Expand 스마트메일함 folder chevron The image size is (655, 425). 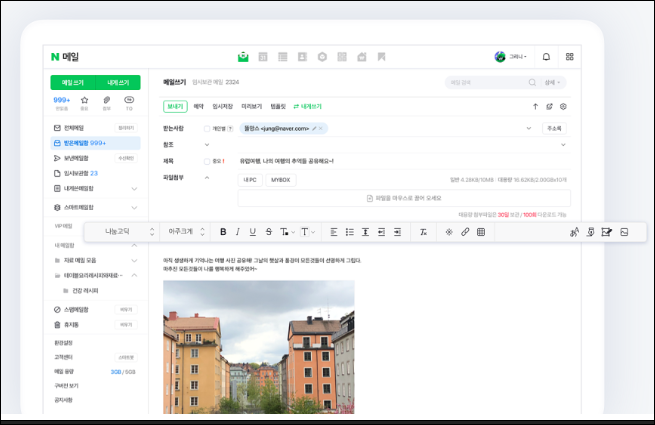pyautogui.click(x=134, y=208)
